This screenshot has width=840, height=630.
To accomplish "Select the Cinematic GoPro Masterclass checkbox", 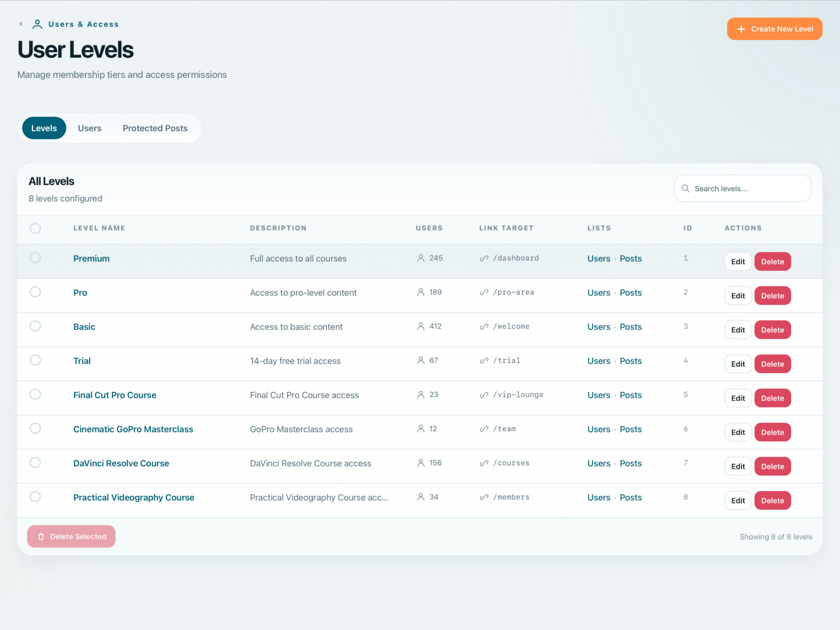I will click(35, 428).
